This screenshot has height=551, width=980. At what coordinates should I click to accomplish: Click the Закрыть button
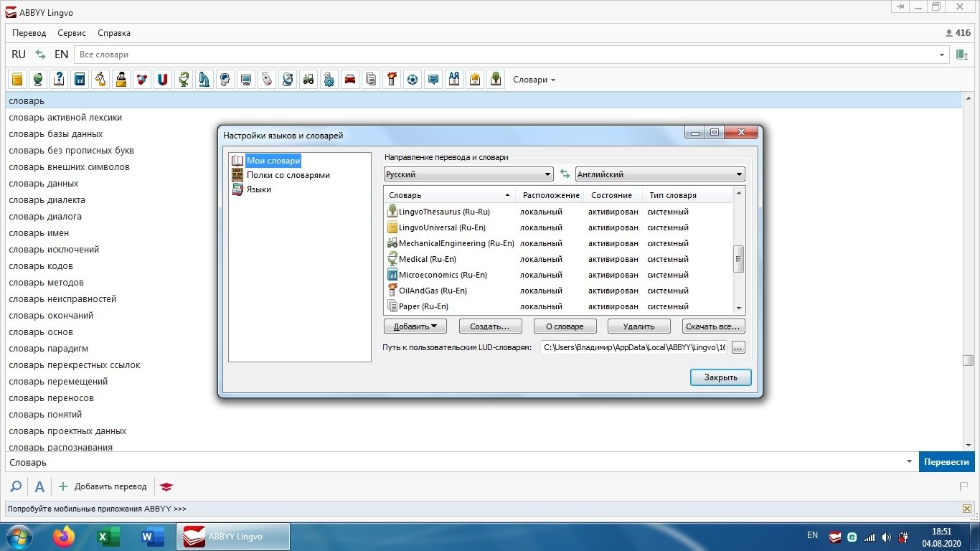(x=720, y=377)
